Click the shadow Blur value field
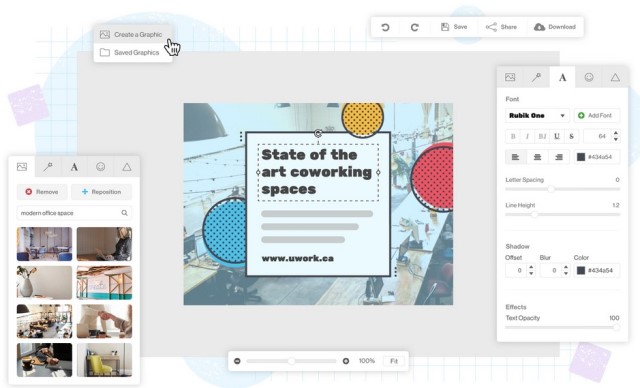The width and height of the screenshot is (640, 388). click(x=550, y=270)
